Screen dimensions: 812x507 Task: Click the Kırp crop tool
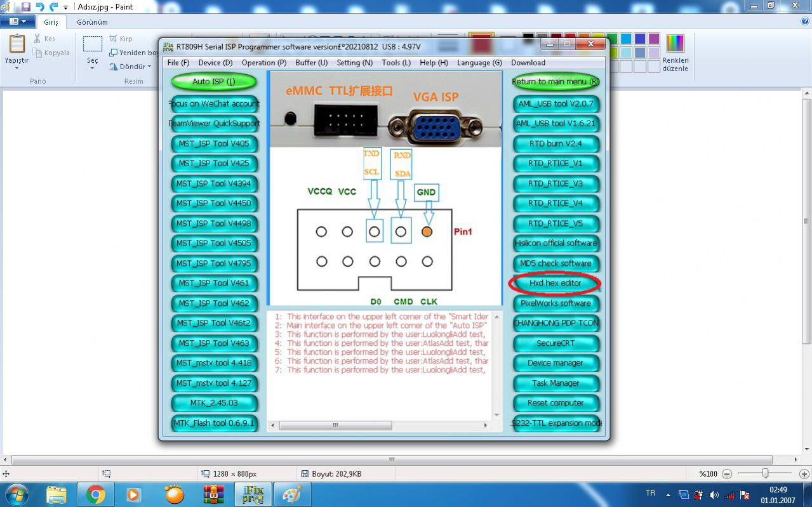click(121, 39)
